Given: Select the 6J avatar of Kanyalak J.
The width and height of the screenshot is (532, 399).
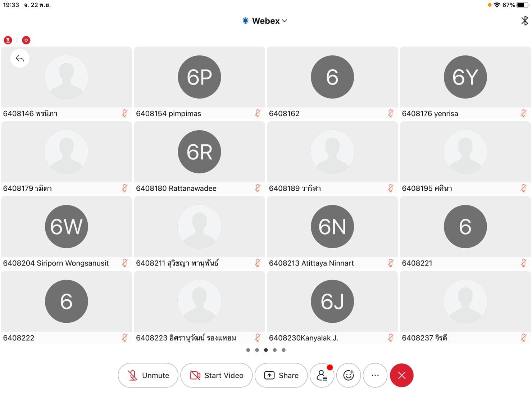Looking at the screenshot, I should tap(332, 301).
